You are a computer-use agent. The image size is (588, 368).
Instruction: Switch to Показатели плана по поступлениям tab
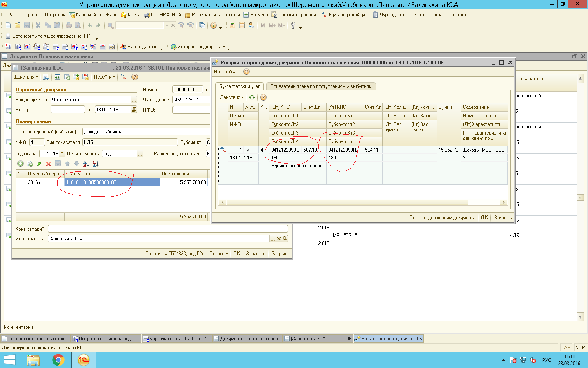pyautogui.click(x=321, y=86)
